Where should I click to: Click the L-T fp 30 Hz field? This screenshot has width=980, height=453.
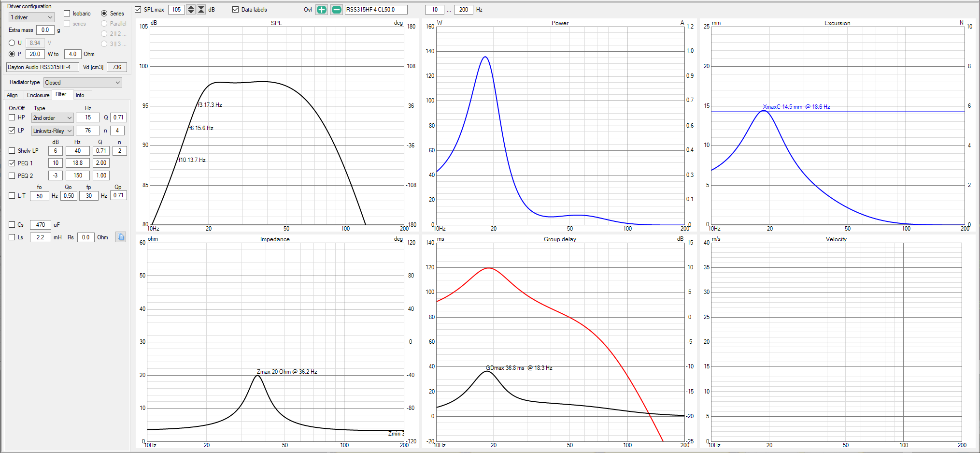[x=89, y=196]
